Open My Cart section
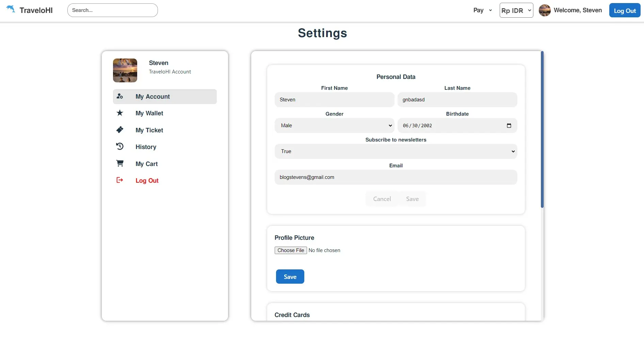This screenshot has width=644, height=350. pos(165,164)
